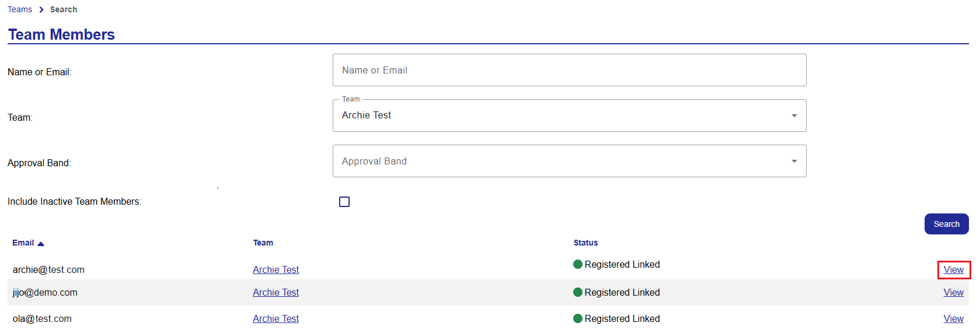The image size is (980, 333).
Task: Open the Team dropdown showing Archie Test
Action: [x=569, y=115]
